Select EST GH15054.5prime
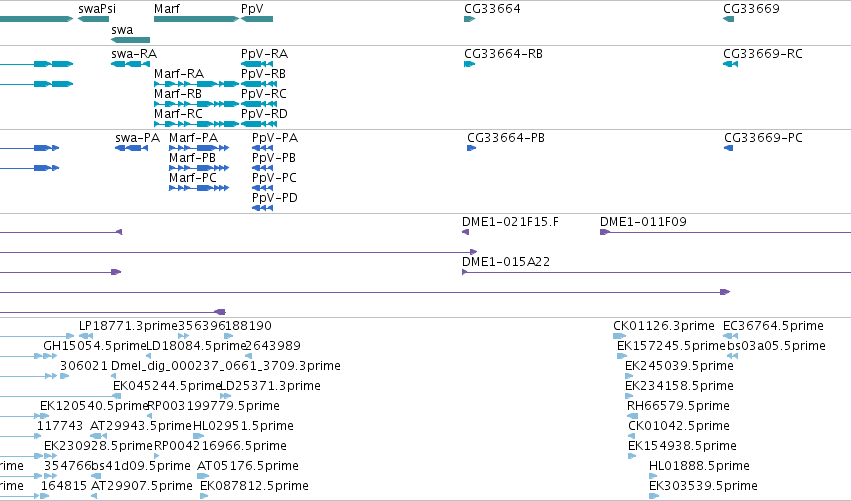Viewport: 851px width, 501px height. click(49, 356)
